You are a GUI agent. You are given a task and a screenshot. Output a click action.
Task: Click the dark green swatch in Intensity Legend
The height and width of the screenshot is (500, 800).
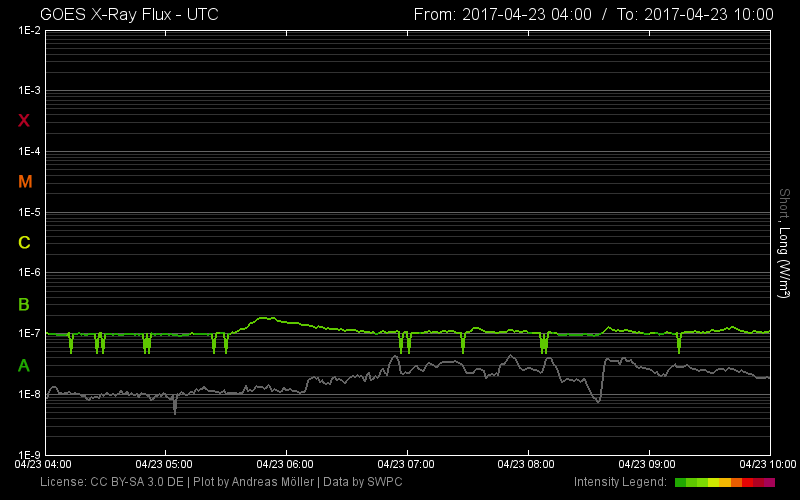[680, 483]
